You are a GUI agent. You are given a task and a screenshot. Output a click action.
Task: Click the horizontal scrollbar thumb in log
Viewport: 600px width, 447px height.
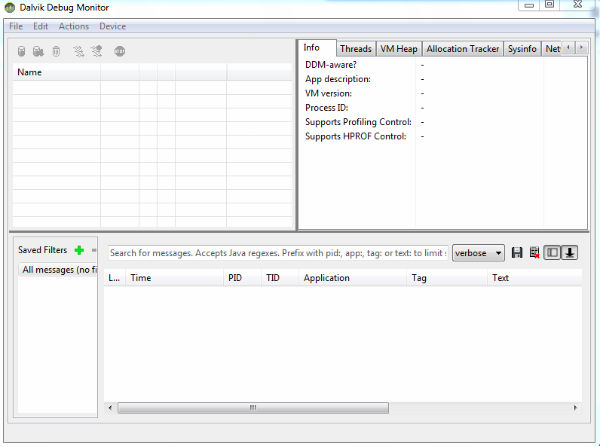tap(253, 408)
